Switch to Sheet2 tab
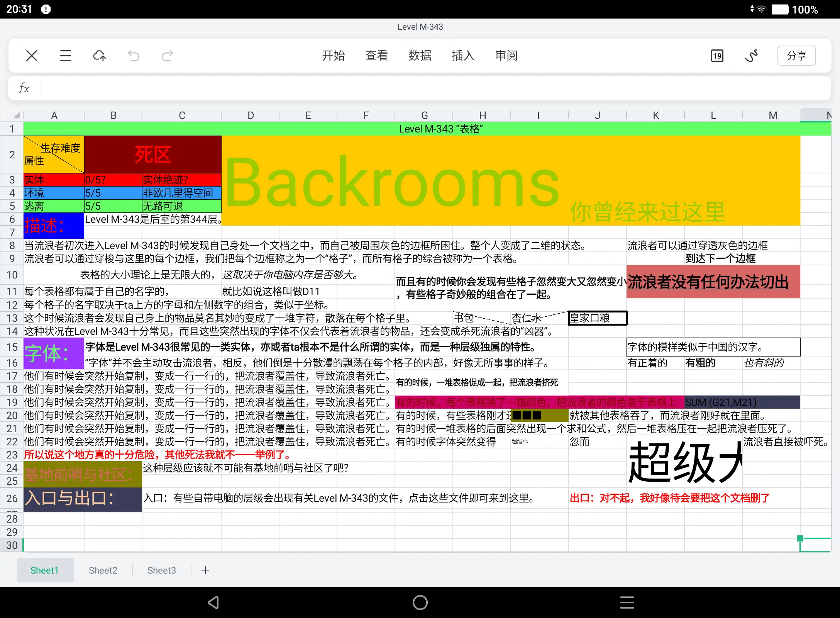This screenshot has height=618, width=840. (103, 570)
